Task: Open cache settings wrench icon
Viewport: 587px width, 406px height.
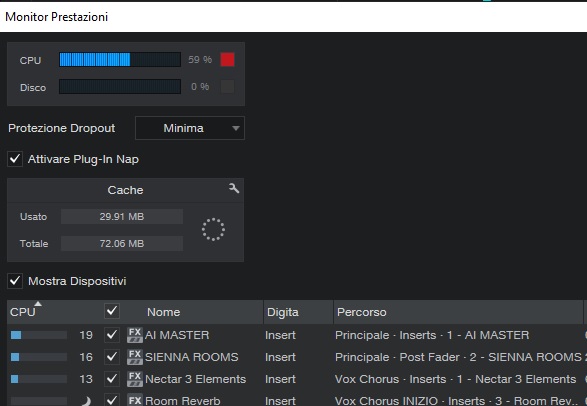Action: coord(234,188)
